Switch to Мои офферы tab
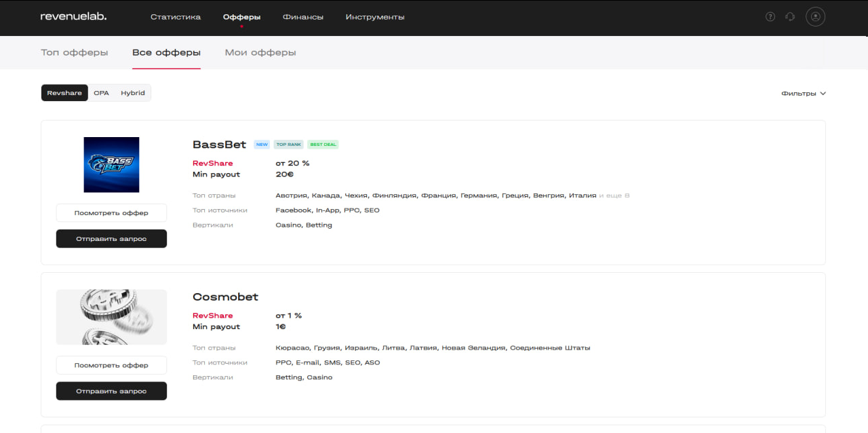The image size is (868, 433). [260, 52]
